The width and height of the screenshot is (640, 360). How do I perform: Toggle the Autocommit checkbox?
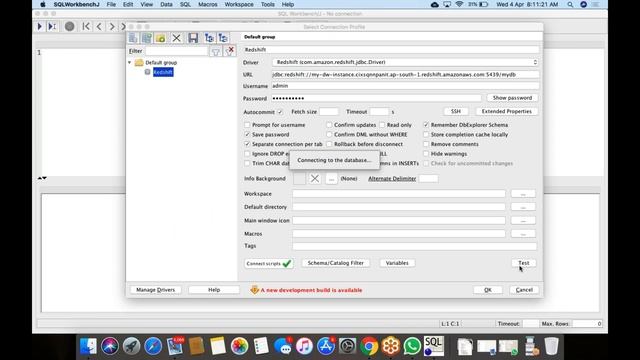click(280, 112)
